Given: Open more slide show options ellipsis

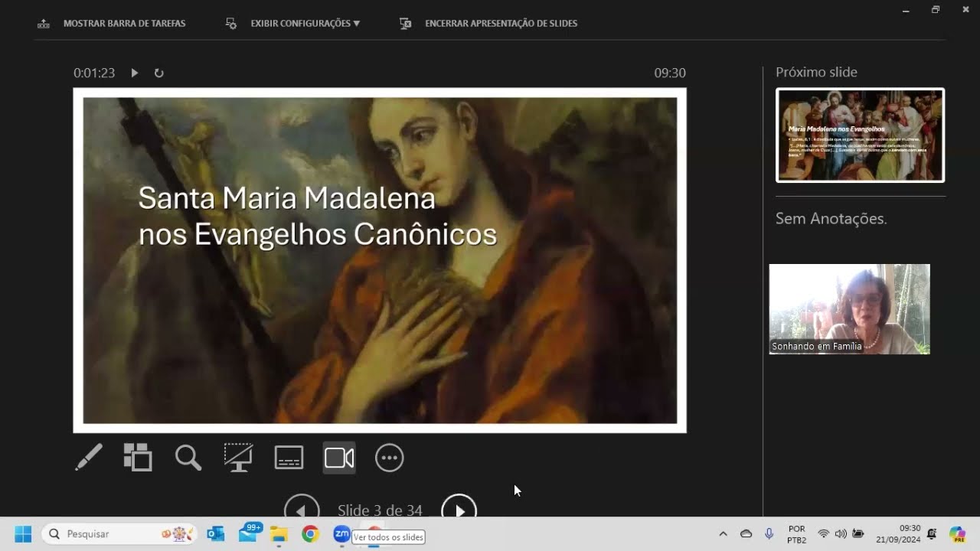Looking at the screenshot, I should coord(390,458).
